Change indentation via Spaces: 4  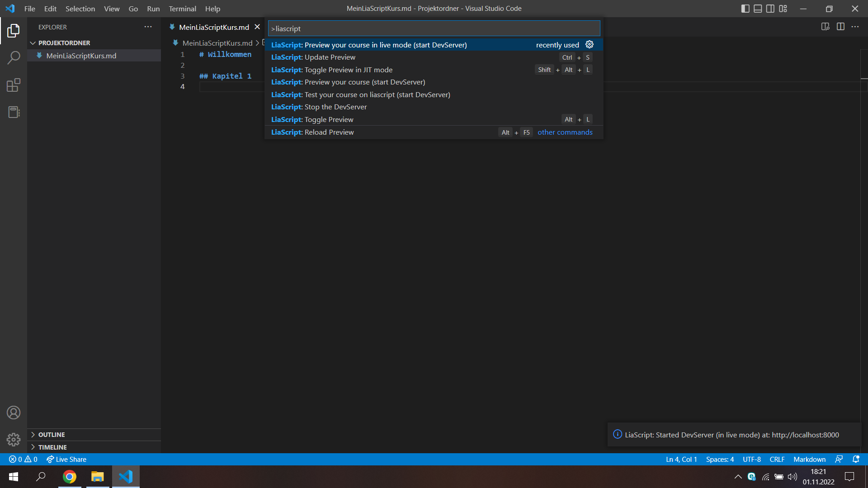[720, 459]
